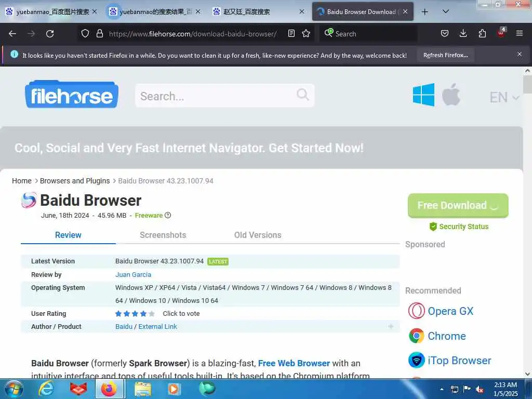Click the Free Download button
This screenshot has height=399, width=532.
tap(458, 206)
